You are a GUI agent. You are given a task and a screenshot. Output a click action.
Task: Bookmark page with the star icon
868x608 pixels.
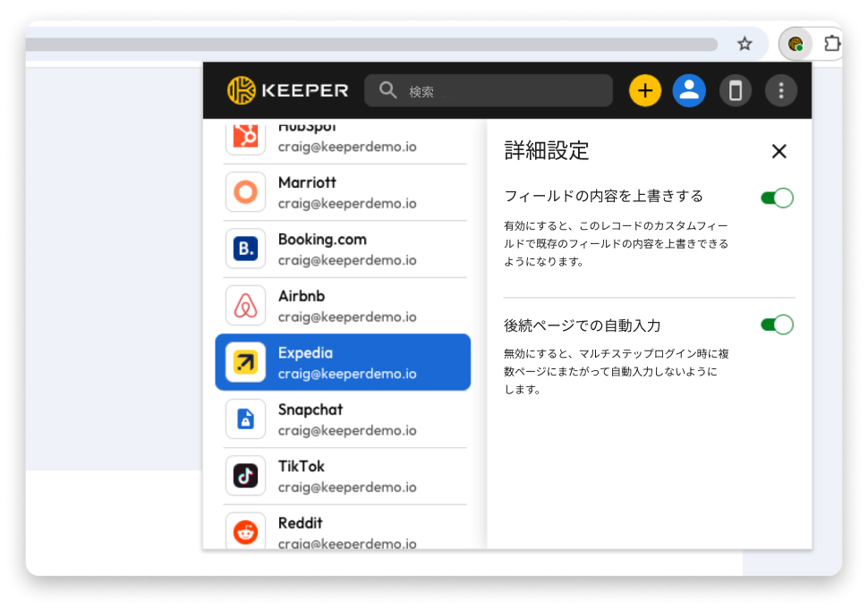[745, 44]
